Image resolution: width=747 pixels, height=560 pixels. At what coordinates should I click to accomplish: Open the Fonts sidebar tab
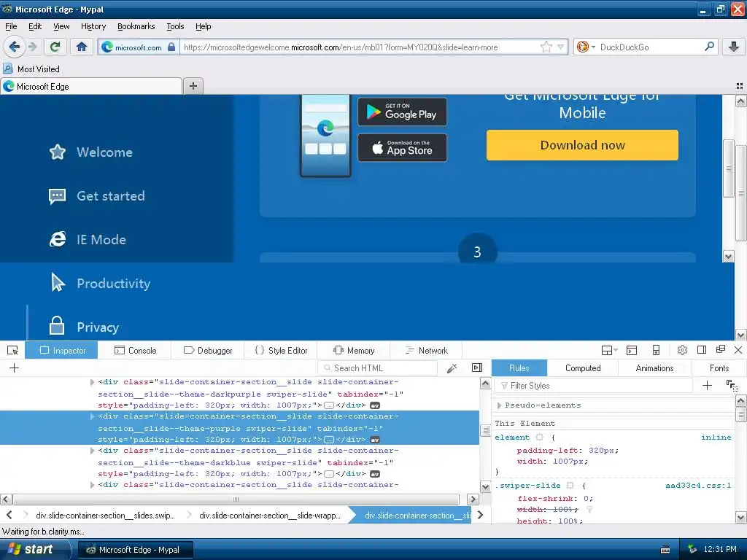click(719, 368)
